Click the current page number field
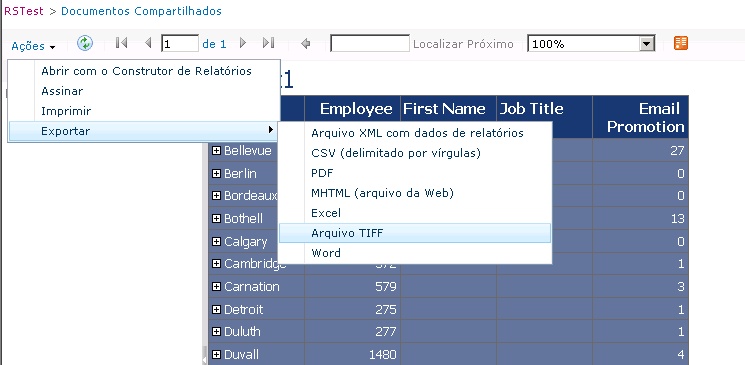Image resolution: width=745 pixels, height=365 pixels. pyautogui.click(x=180, y=43)
